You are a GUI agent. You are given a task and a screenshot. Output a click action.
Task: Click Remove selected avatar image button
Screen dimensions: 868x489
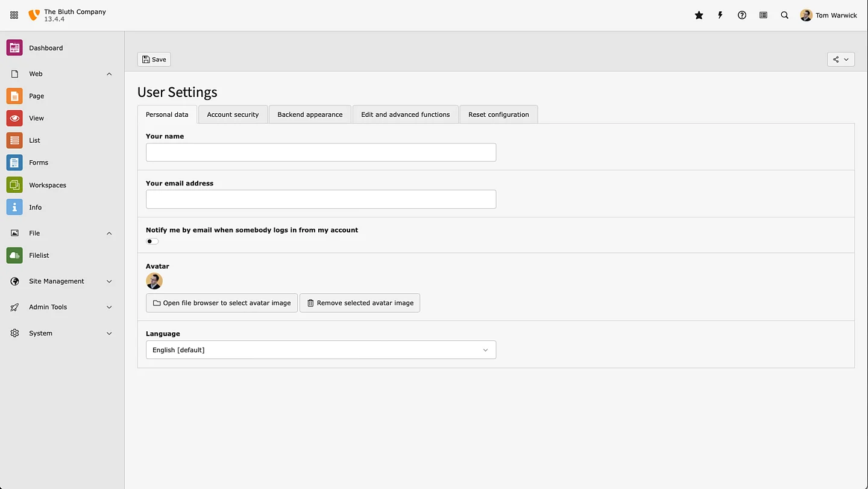(360, 303)
